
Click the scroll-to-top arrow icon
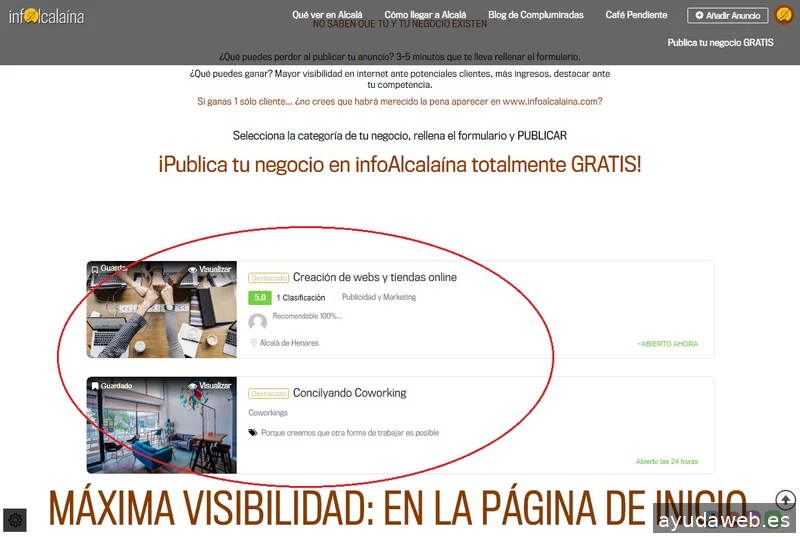785,499
